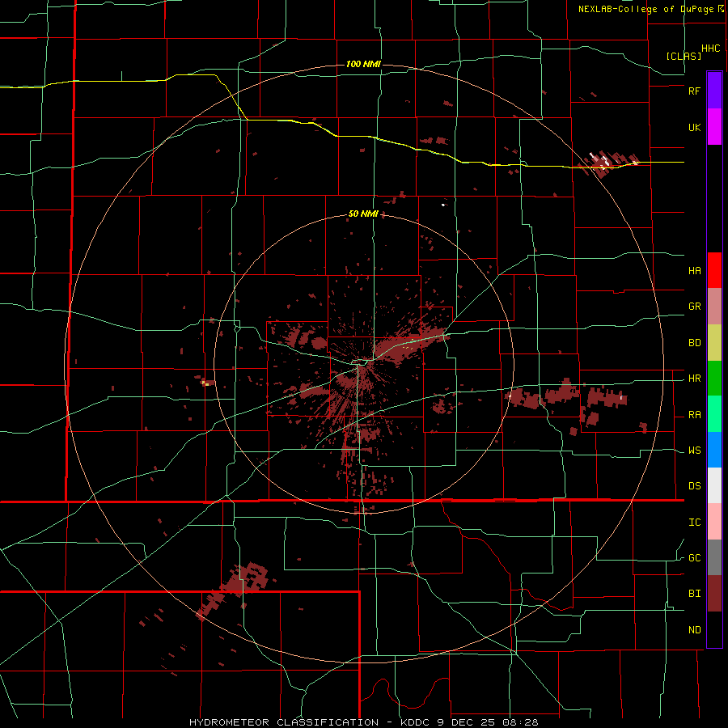Click the 50 NMI range ring label

pyautogui.click(x=363, y=214)
